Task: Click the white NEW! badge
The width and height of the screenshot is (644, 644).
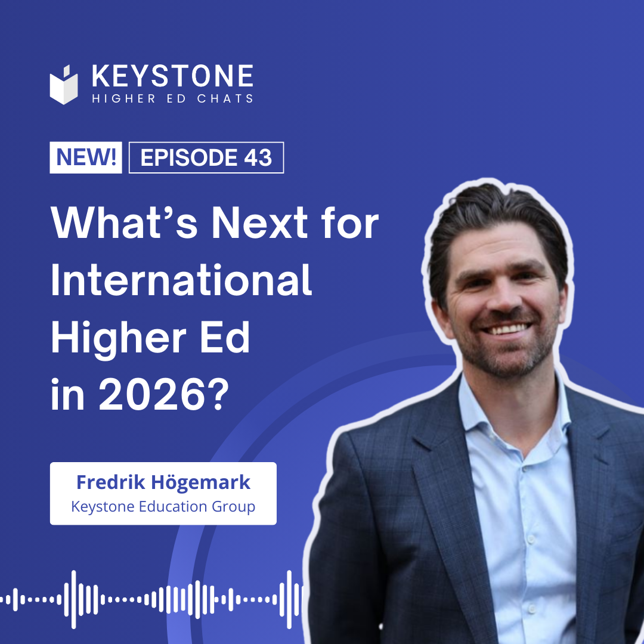Action: click(x=85, y=157)
